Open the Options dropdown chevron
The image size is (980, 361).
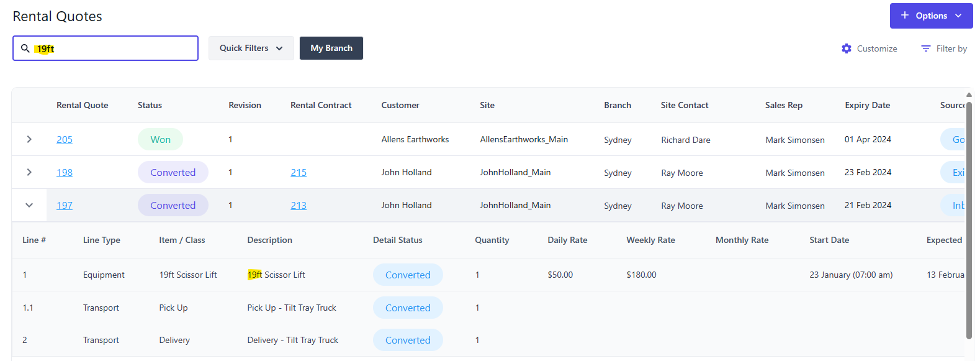coord(958,16)
